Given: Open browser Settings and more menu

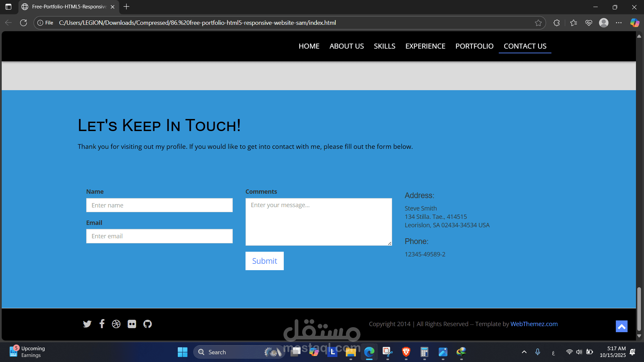Looking at the screenshot, I should tap(619, 23).
